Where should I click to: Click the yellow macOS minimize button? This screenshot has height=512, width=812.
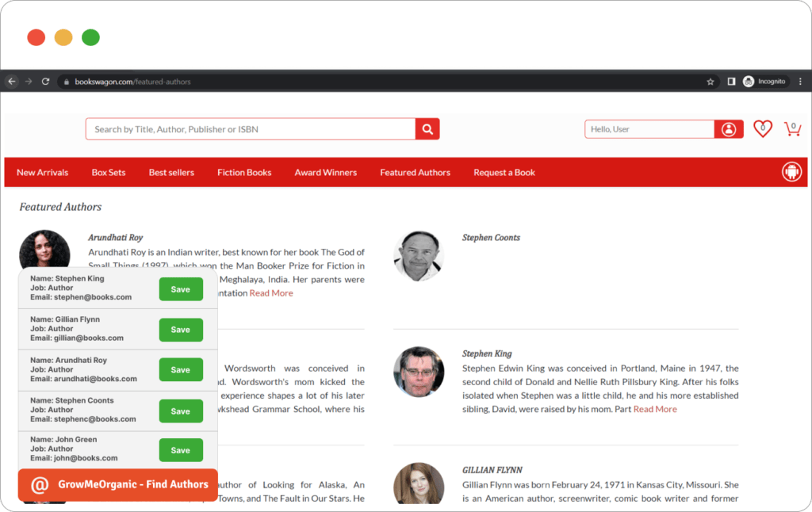(x=63, y=37)
